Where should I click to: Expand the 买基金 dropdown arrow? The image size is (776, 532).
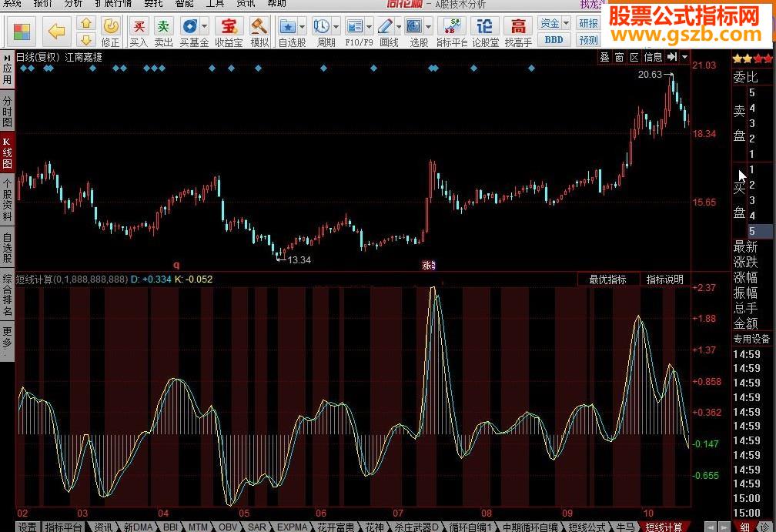click(x=205, y=26)
